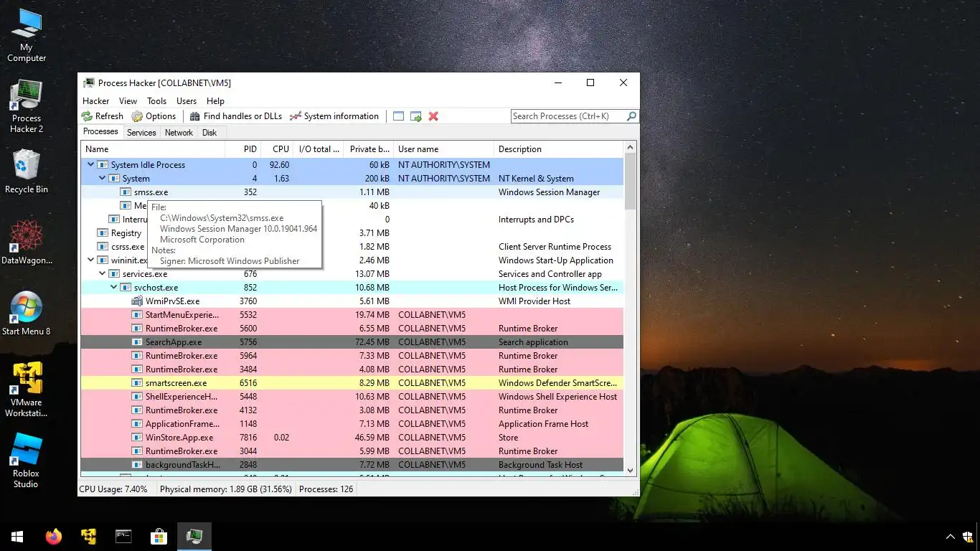Switch to the Network tab
The image size is (980, 551).
[179, 133]
